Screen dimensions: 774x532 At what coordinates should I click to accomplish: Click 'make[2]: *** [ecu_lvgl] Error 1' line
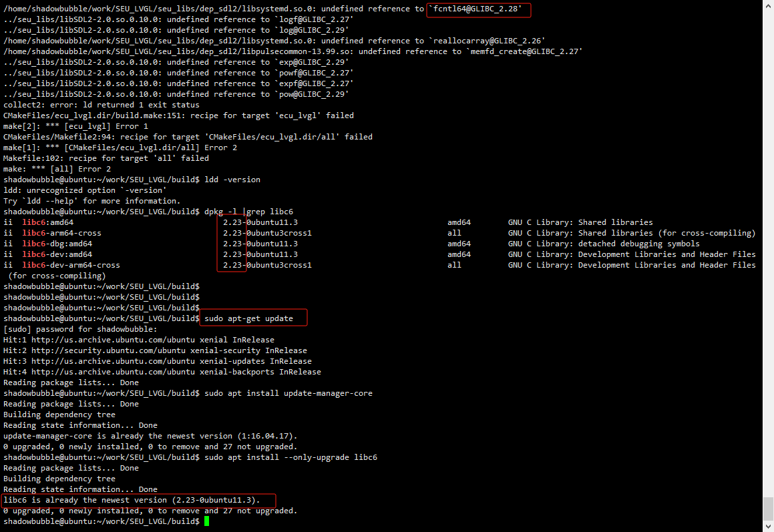pyautogui.click(x=75, y=126)
